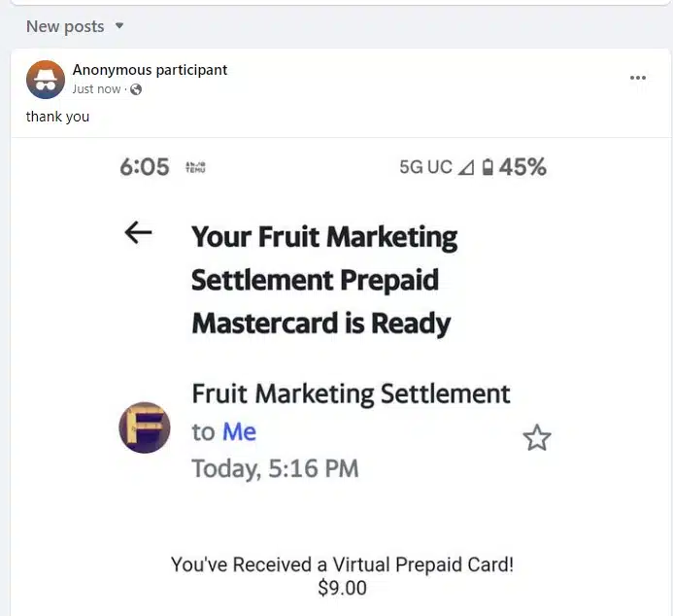This screenshot has width=673, height=616.
Task: Click the Anonymous participant avatar icon
Action: [46, 79]
